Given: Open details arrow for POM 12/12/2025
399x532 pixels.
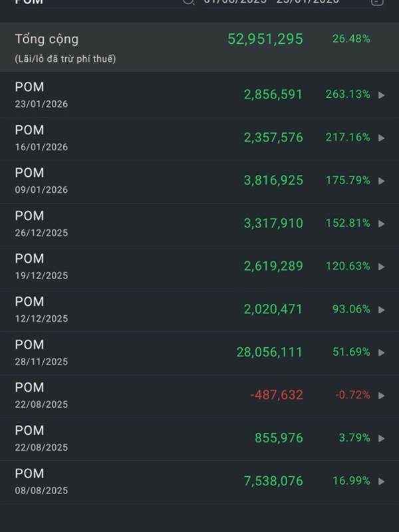Looking at the screenshot, I should [x=382, y=310].
